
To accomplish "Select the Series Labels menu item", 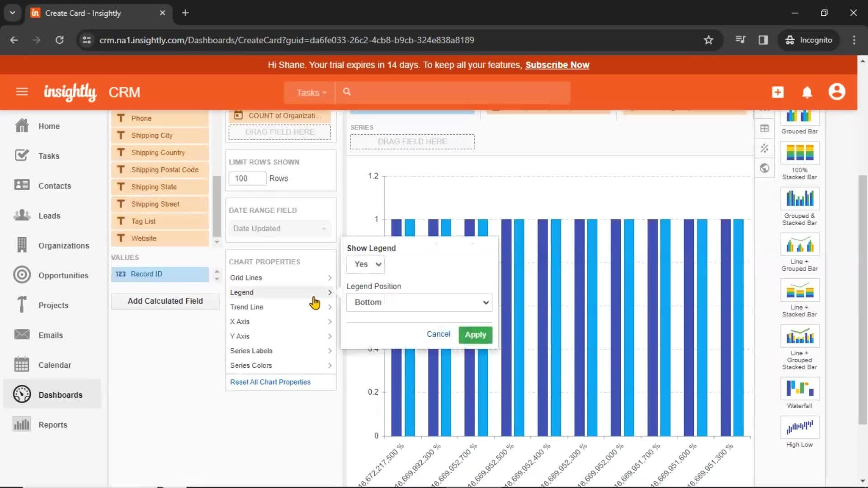I will (x=251, y=350).
